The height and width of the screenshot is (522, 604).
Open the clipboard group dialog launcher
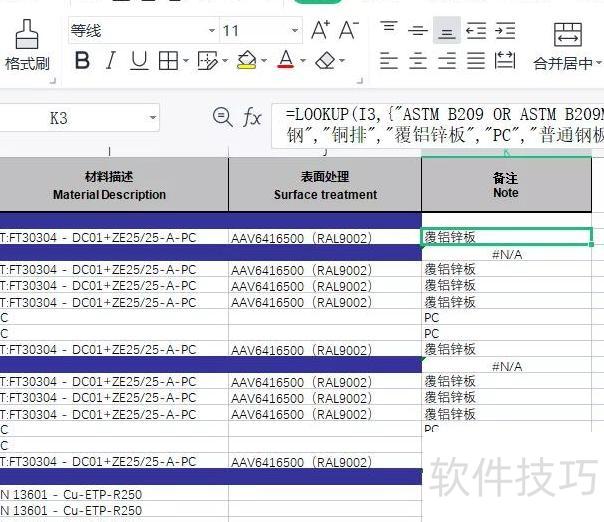(52, 81)
